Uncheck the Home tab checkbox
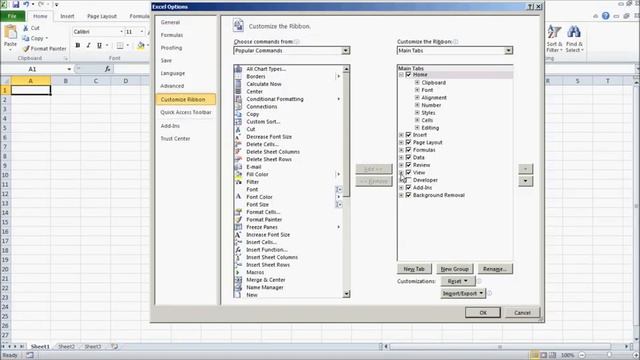This screenshot has height=360, width=640. (408, 75)
